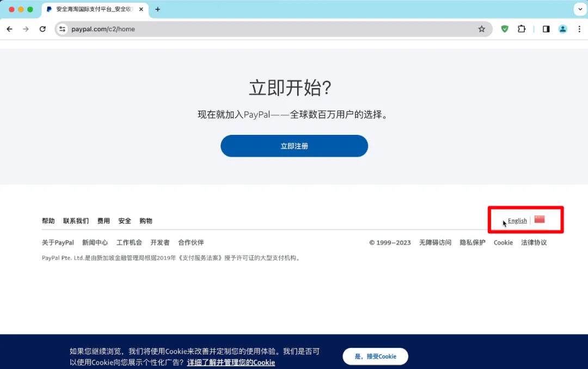Accept cookies with 是，接受Cookie button

click(x=375, y=356)
